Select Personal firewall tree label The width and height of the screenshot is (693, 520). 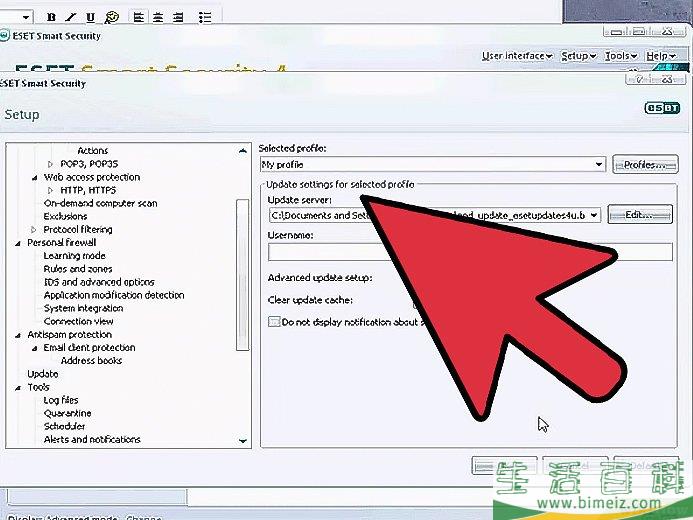[x=61, y=243]
